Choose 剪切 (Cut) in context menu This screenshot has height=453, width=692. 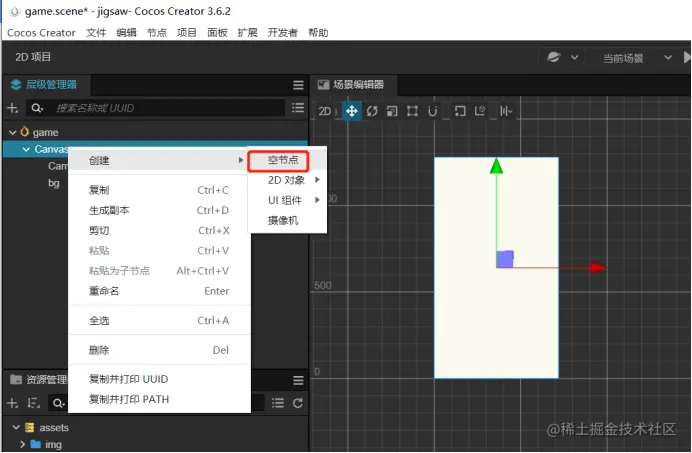pos(159,230)
